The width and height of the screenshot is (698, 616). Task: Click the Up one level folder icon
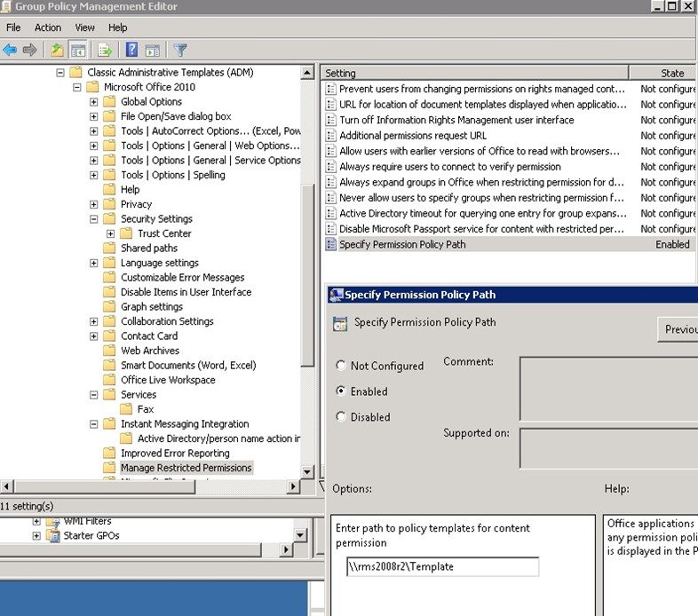pos(57,50)
